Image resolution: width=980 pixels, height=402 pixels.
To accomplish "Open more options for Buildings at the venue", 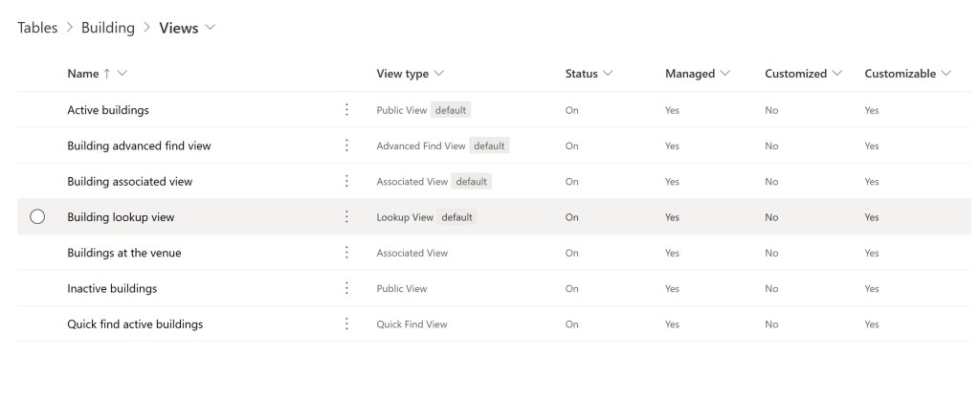I will point(346,253).
